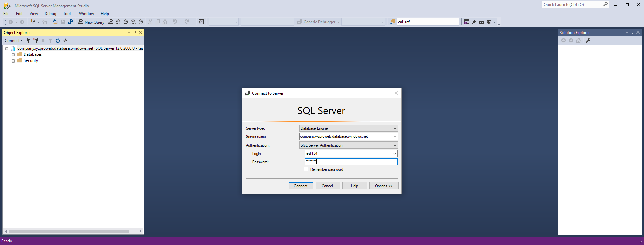Screen dimensions: 644x245
Task: Open the Debug menu
Action: click(x=50, y=14)
